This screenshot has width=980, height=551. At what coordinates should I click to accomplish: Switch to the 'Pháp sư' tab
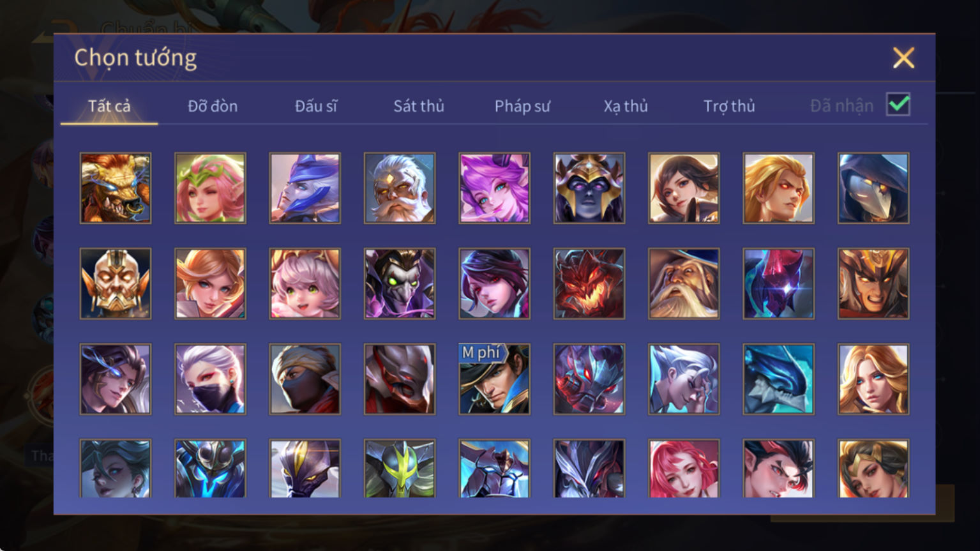coord(522,106)
